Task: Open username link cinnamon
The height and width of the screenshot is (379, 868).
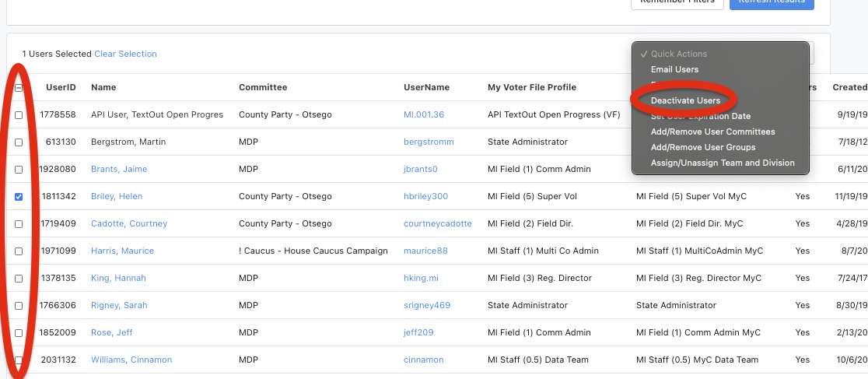Action: point(423,360)
